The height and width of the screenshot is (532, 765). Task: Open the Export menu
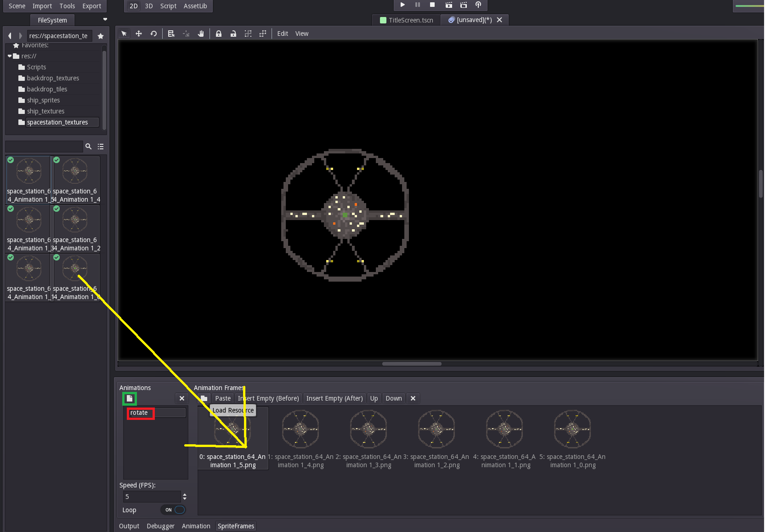point(92,6)
